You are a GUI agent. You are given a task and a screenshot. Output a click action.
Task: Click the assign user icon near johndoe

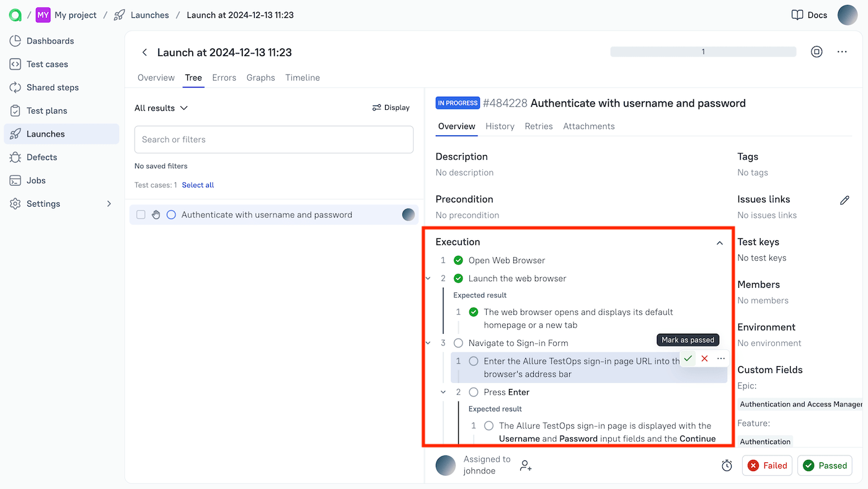[526, 465]
